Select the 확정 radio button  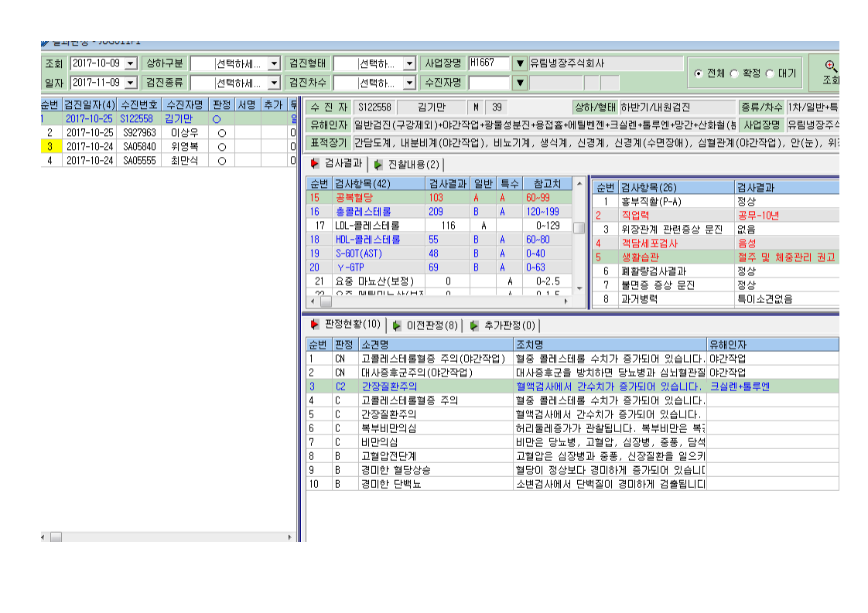(734, 73)
